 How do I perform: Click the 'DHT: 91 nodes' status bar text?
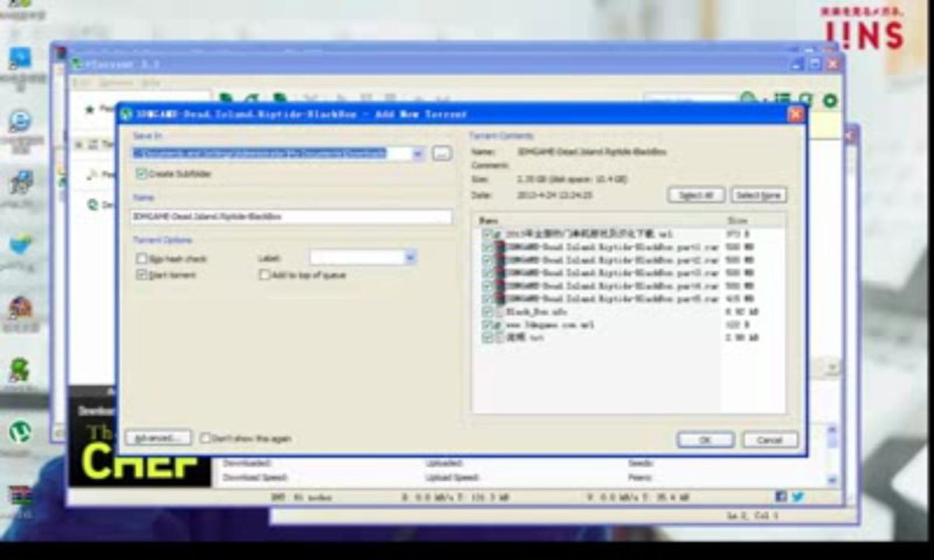pos(301,496)
